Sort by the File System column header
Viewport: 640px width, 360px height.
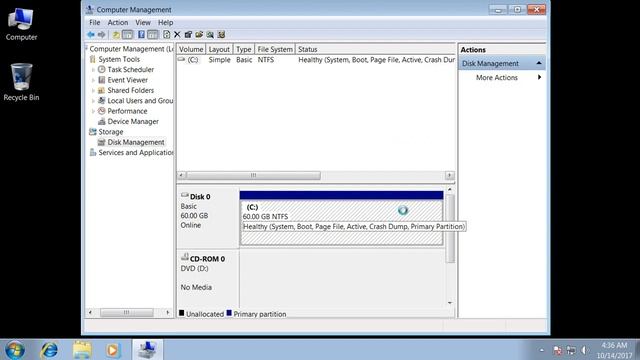275,49
